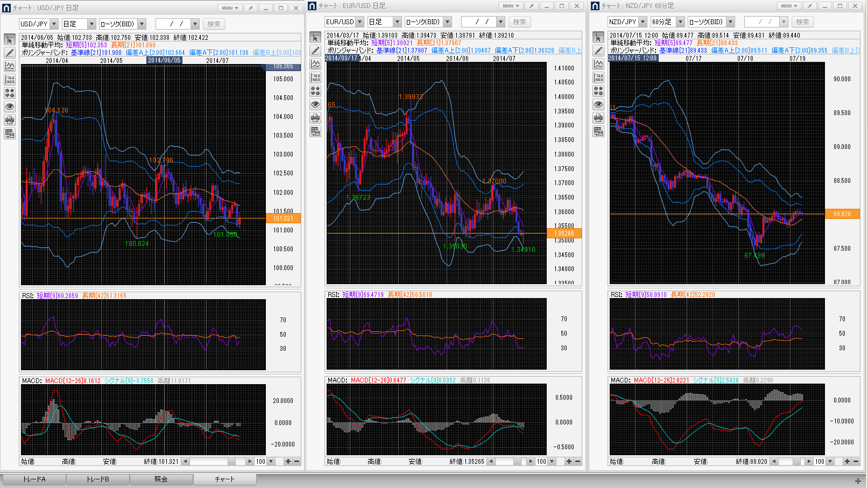The image size is (868, 488).
Task: Select the crosshair cursor tool in NZD/JPY chart
Action: point(598,37)
